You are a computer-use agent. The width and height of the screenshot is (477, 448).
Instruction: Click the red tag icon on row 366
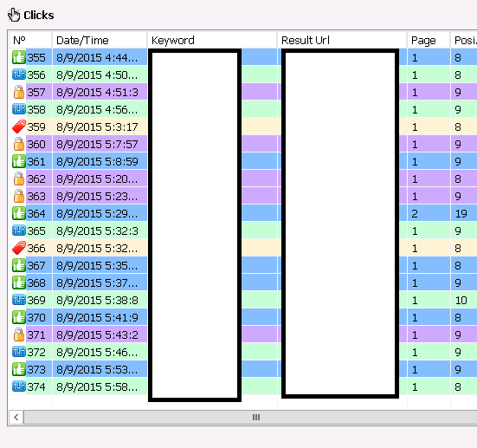18,248
